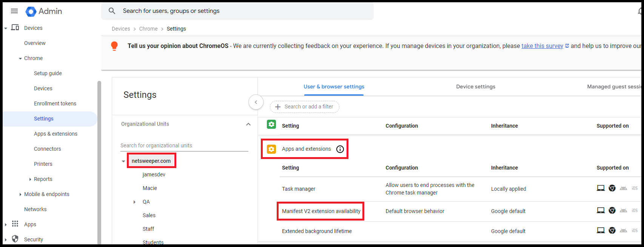Click the Apps grid icon in sidebar

coord(15,224)
